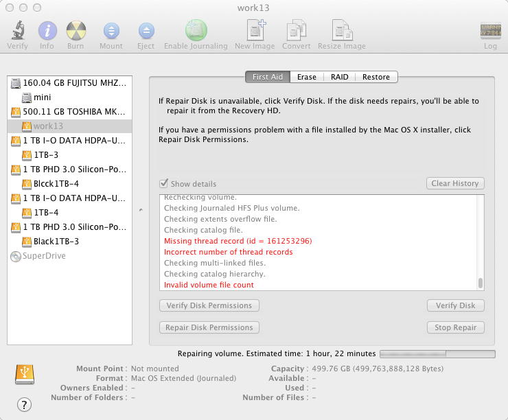
Task: Click the USB drive icon beside Mount Point
Action: pyautogui.click(x=25, y=374)
